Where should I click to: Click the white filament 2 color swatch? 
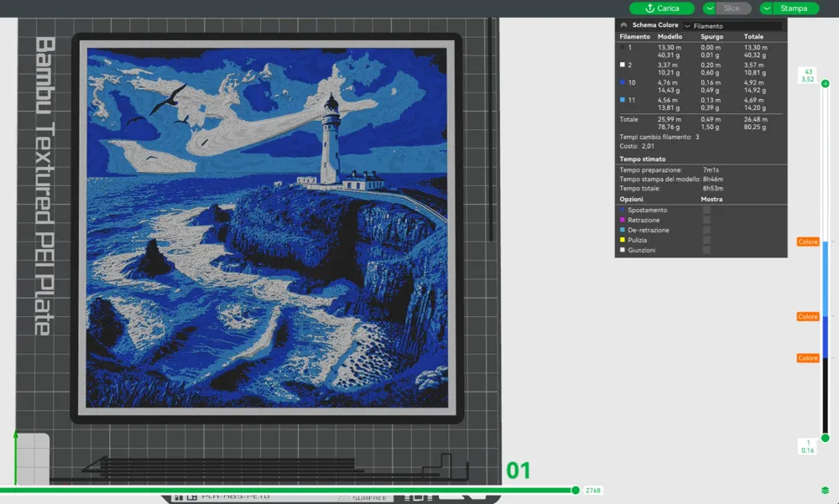coord(623,65)
